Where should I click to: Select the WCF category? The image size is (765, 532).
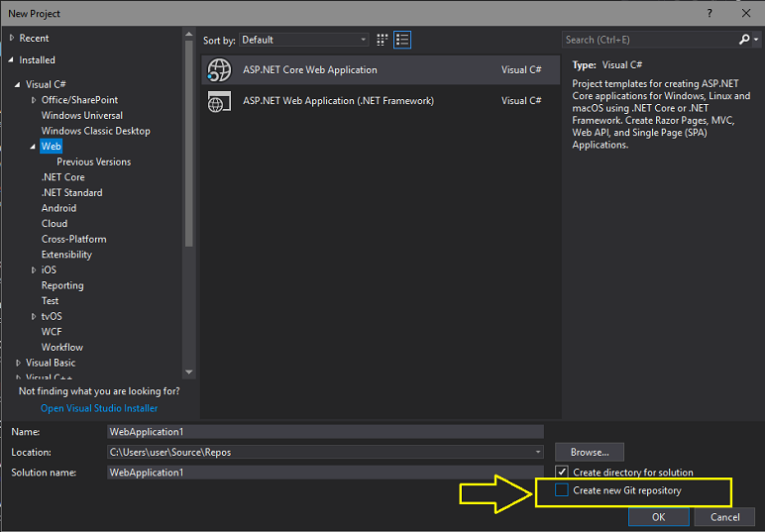click(52, 332)
